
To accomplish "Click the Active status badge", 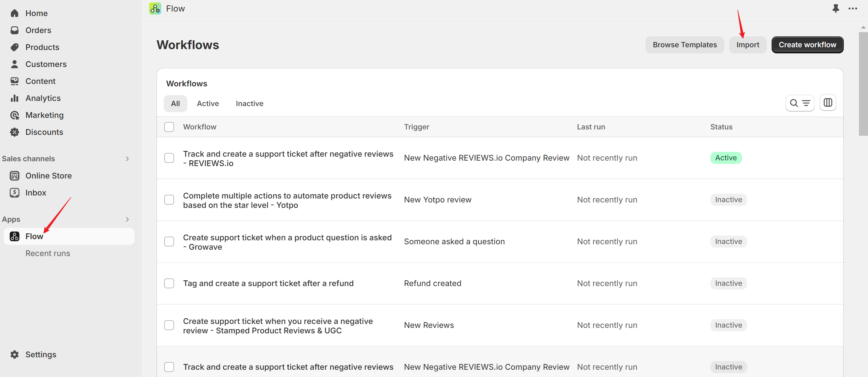I will pyautogui.click(x=726, y=158).
